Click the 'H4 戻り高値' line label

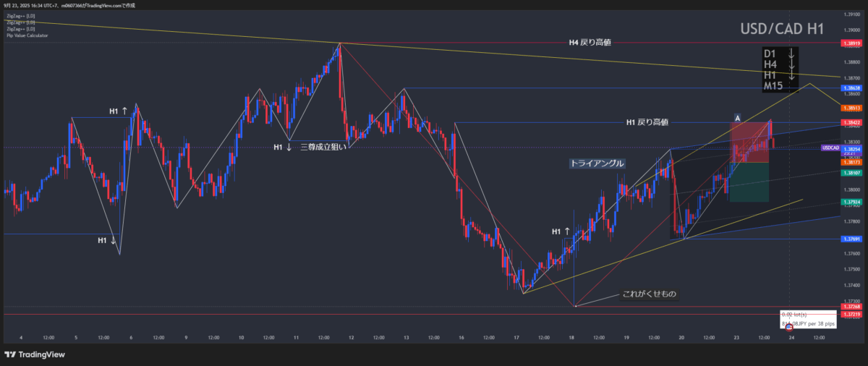tap(590, 43)
